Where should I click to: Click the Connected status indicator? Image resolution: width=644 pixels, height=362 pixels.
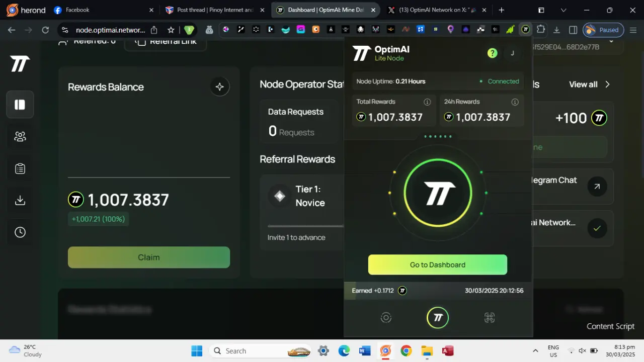pyautogui.click(x=499, y=81)
